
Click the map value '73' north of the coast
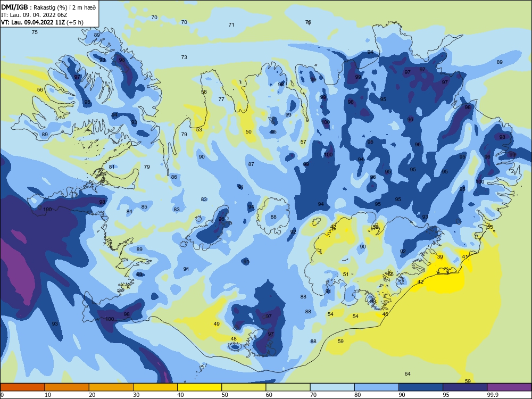[184, 57]
